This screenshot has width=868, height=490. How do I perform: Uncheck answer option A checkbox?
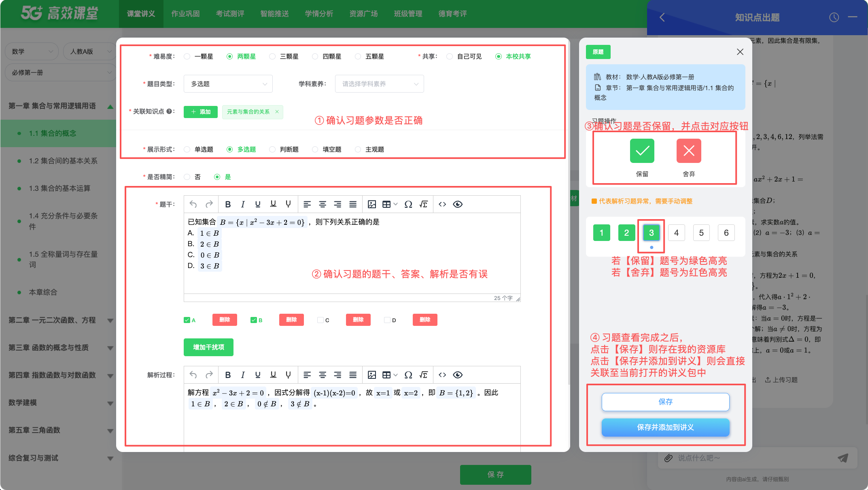pyautogui.click(x=187, y=320)
